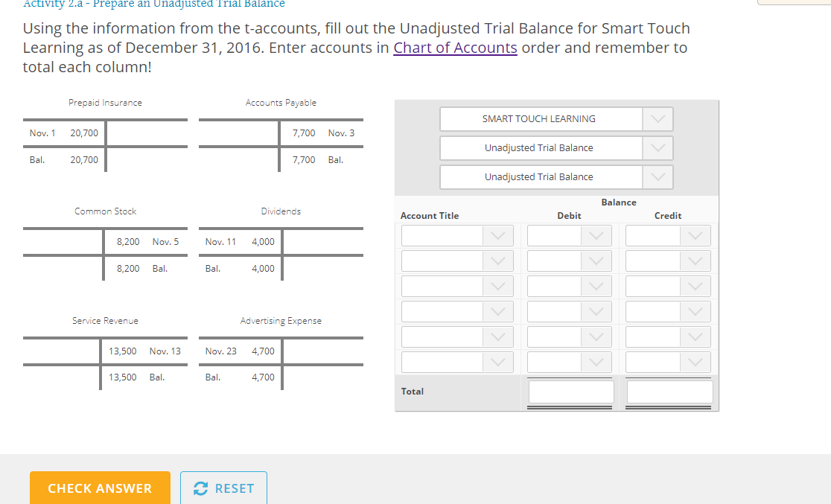Viewport: 831px width, 504px height.
Task: Click the Service Revenue Bal. 13,500 value
Action: [122, 377]
